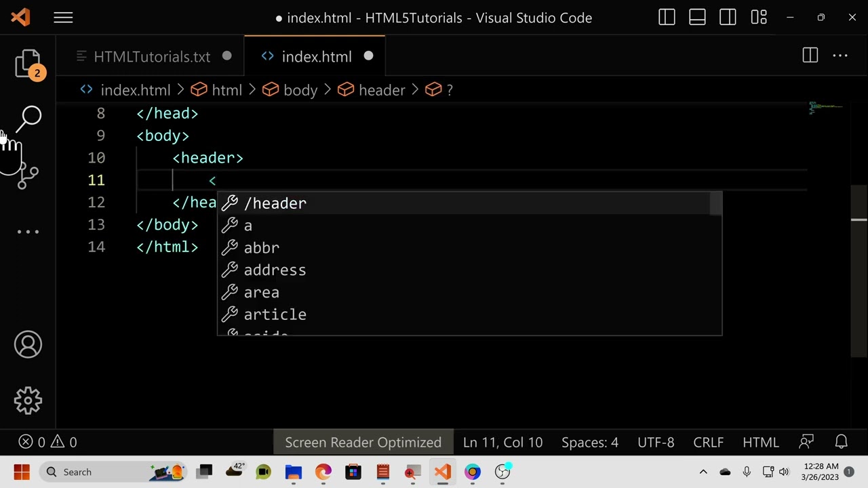Open the hamburger application menu
868x488 pixels.
(x=63, y=18)
